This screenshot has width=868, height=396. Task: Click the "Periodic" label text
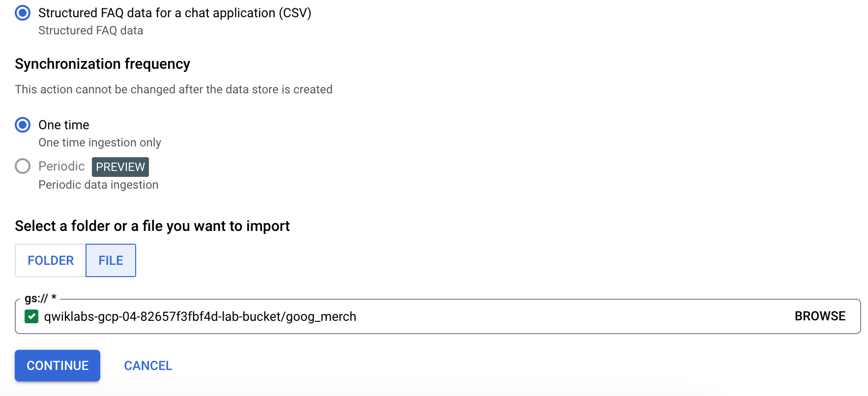click(x=61, y=166)
